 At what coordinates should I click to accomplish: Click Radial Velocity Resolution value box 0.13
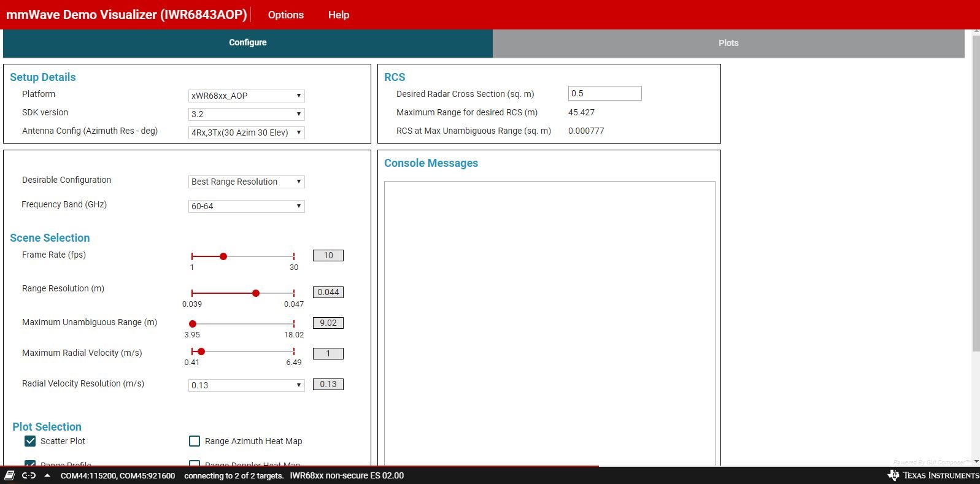(x=328, y=384)
